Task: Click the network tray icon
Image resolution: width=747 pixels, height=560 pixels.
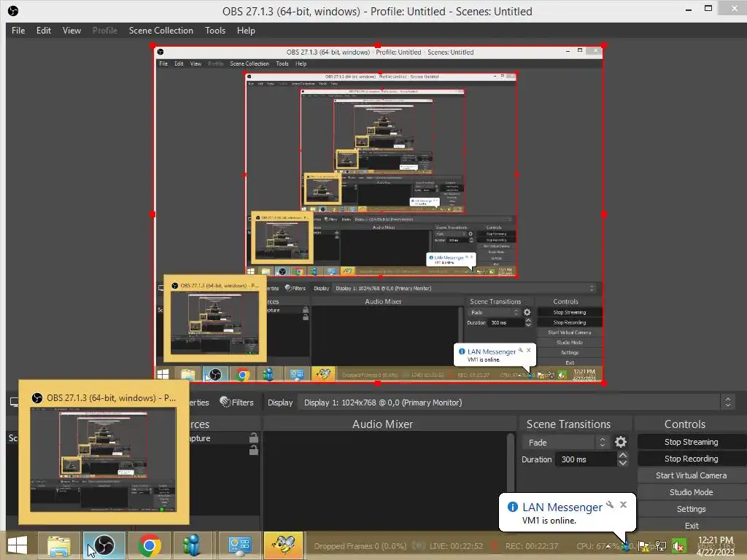Action: [x=661, y=546]
